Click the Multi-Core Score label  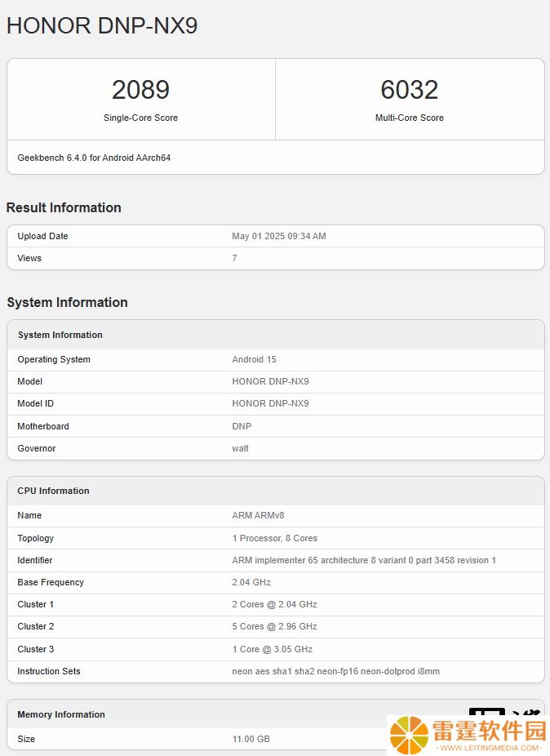410,118
